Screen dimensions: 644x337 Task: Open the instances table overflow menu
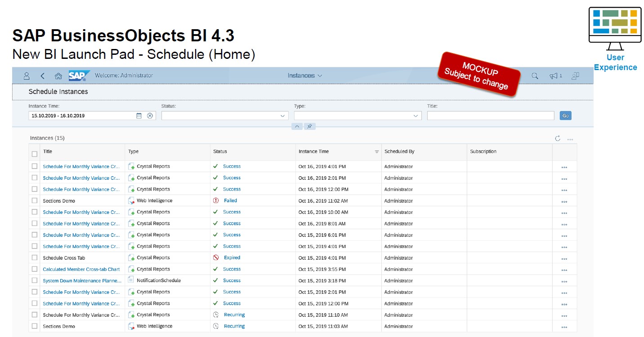[570, 139]
